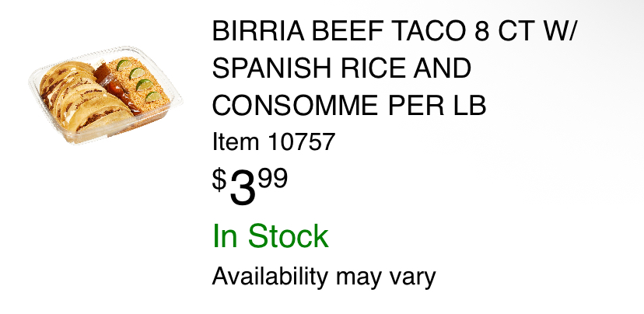
Task: Click the "SPANISH RICE AND" title line
Action: (x=341, y=69)
